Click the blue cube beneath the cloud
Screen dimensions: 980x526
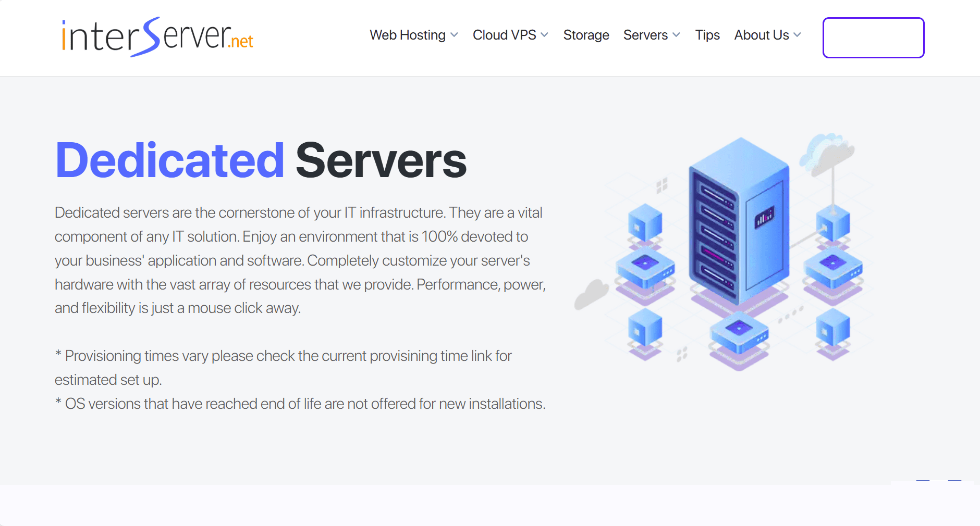click(x=832, y=223)
